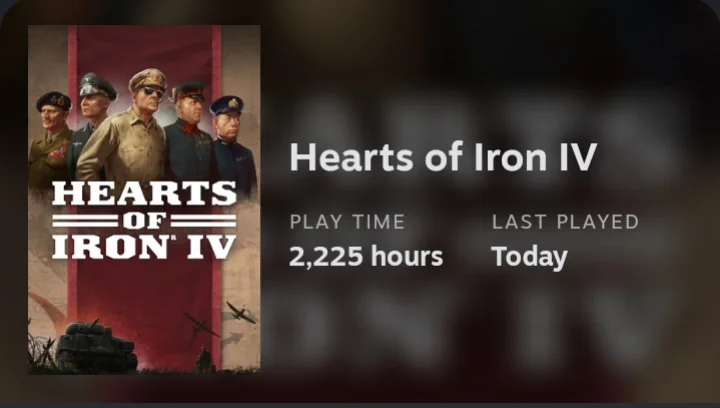Click the OF word between white stripes
Viewport: 720px width, 408px height.
[x=144, y=221]
